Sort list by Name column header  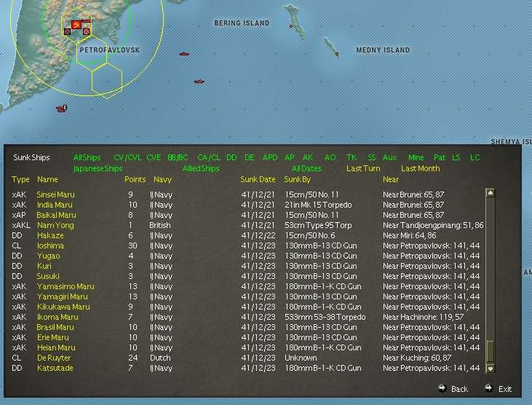pyautogui.click(x=47, y=179)
